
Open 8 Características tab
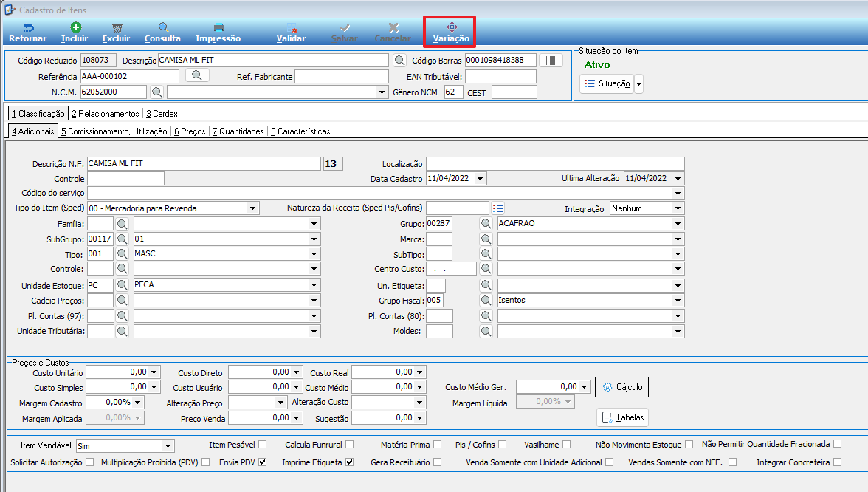point(300,131)
